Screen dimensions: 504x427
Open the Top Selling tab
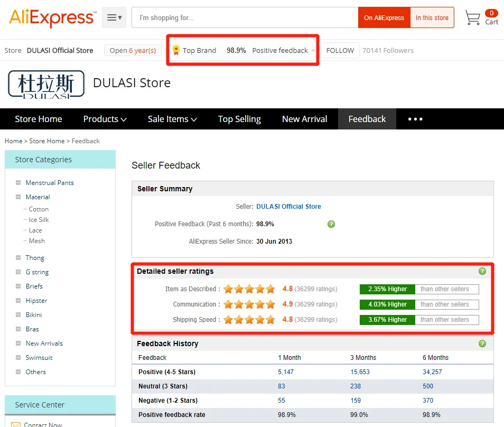(239, 119)
